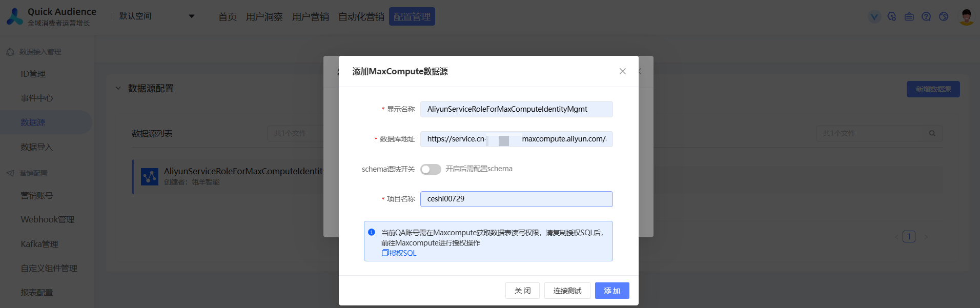The image size is (980, 308).
Task: Open Webhook管理 in the sidebar
Action: (48, 219)
